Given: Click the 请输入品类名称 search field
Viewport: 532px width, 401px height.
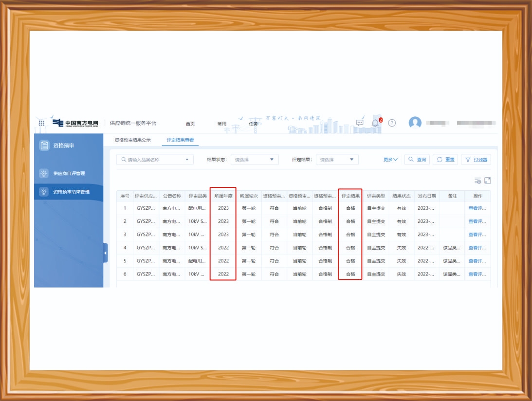Looking at the screenshot, I should click(154, 160).
